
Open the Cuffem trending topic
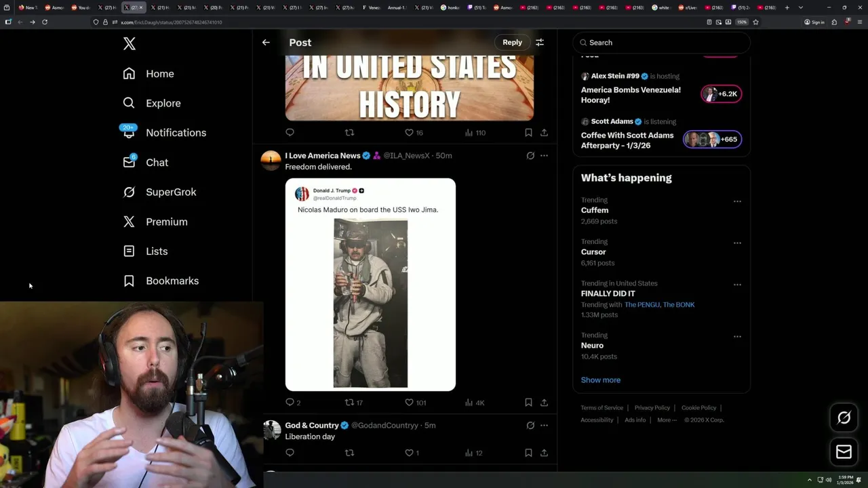pyautogui.click(x=595, y=210)
